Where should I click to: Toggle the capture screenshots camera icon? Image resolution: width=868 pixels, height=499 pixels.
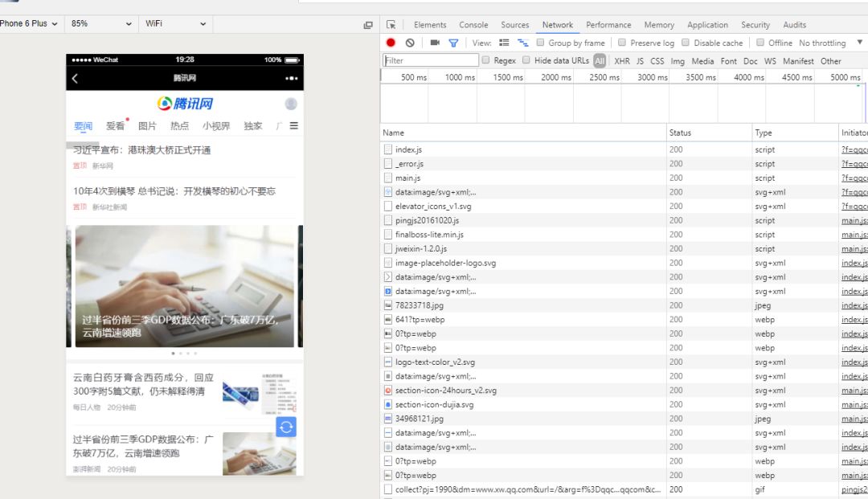coord(435,43)
